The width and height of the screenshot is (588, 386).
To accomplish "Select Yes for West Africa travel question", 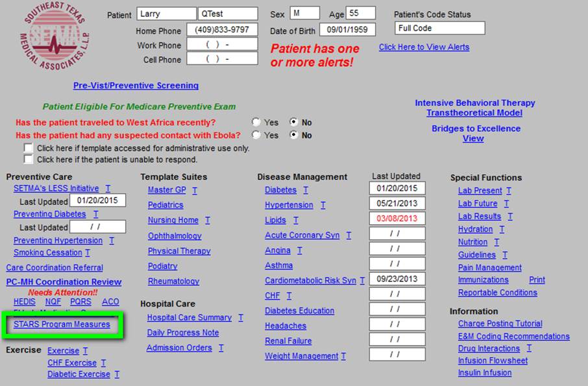I will coord(256,122).
